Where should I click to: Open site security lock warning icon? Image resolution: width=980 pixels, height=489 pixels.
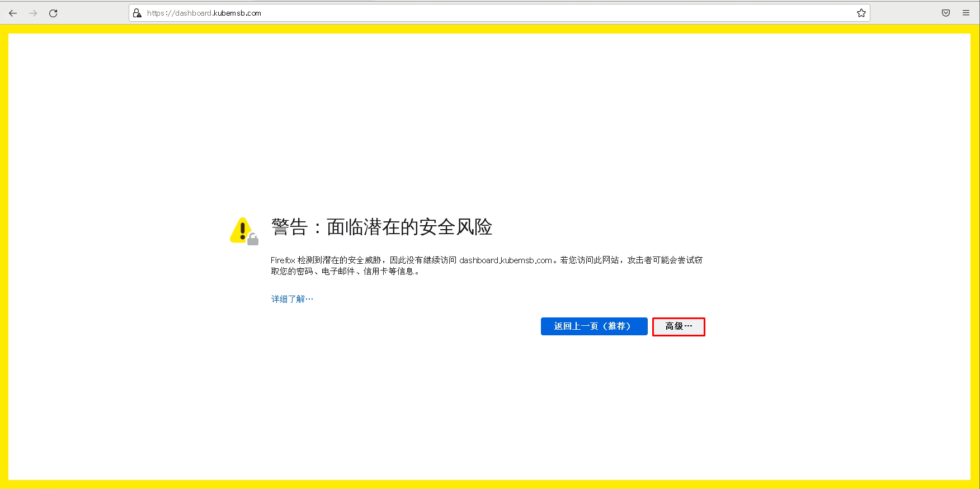pyautogui.click(x=137, y=13)
